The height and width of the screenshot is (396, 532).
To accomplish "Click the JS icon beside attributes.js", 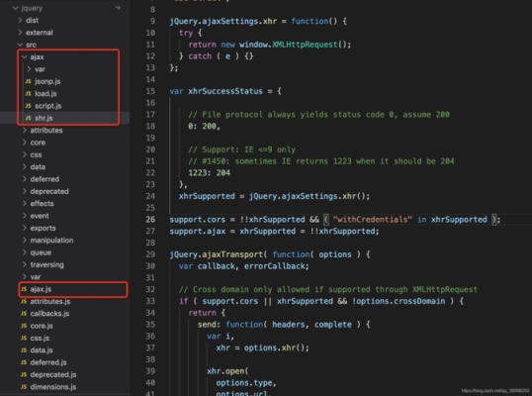I will click(24, 302).
